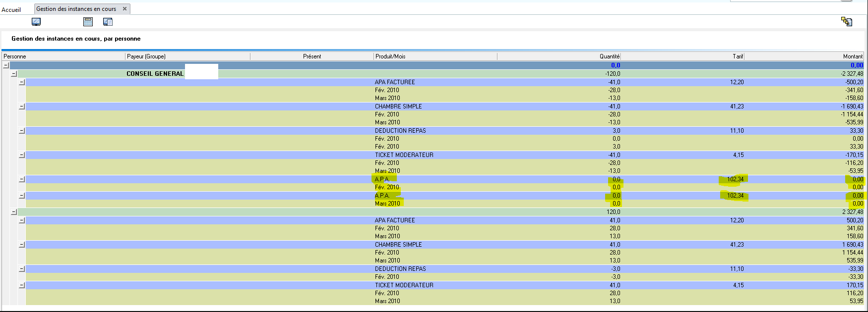Click the tree-and-document icon at top right

click(846, 21)
